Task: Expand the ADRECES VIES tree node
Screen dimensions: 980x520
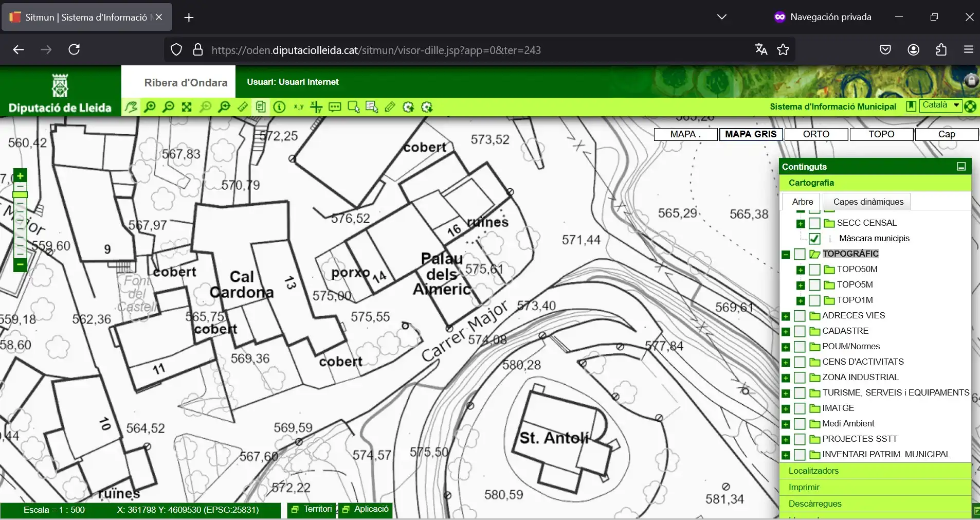Action: (786, 316)
